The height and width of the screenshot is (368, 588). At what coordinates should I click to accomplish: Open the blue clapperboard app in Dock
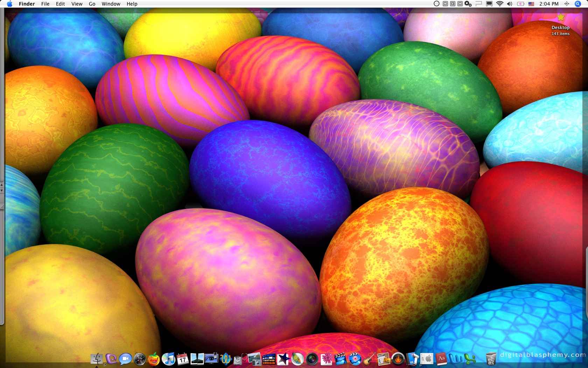click(340, 359)
